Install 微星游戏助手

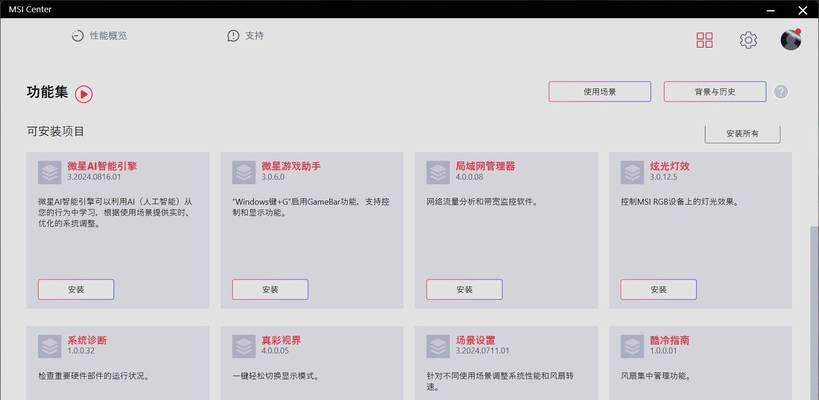pyautogui.click(x=270, y=289)
